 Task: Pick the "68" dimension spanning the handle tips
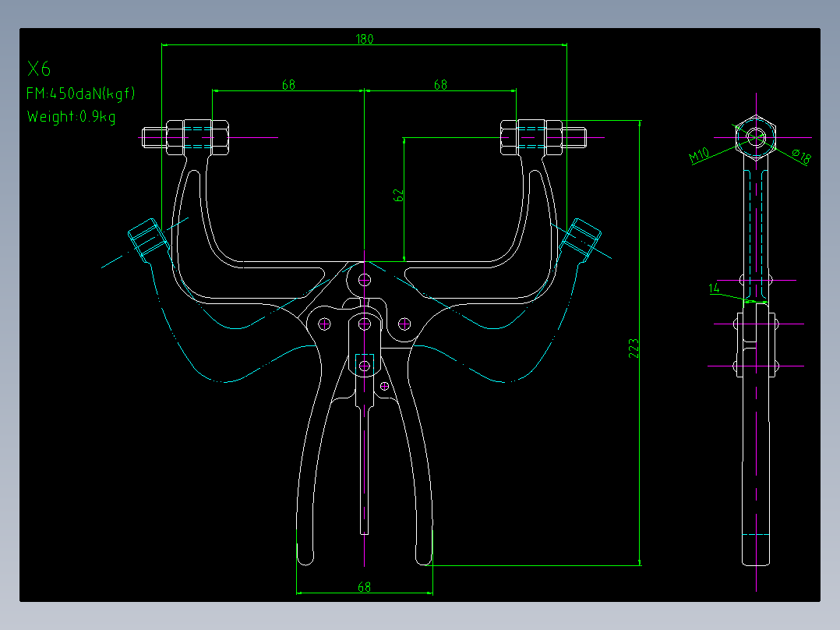pyautogui.click(x=365, y=587)
